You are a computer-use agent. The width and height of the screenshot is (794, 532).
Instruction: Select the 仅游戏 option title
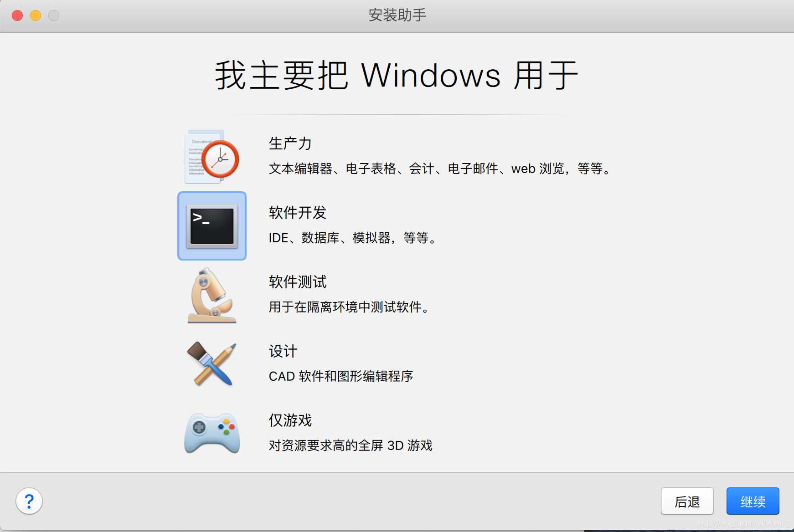click(x=290, y=420)
